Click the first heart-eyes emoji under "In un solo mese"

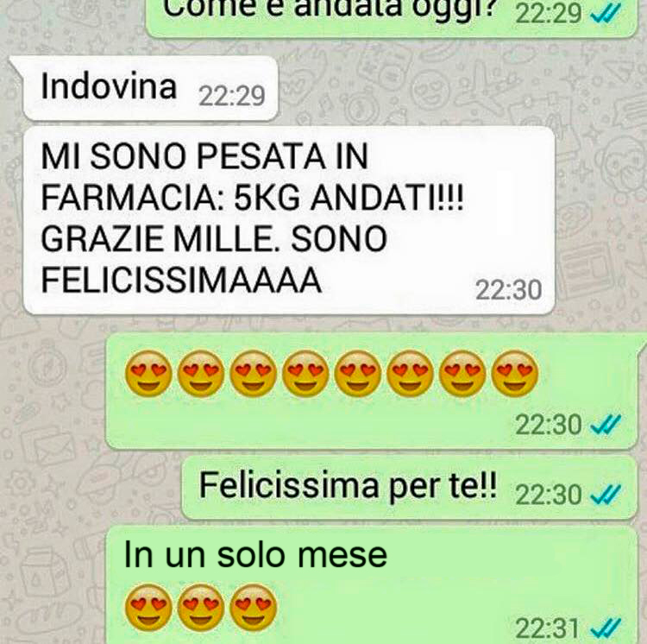coord(148,607)
